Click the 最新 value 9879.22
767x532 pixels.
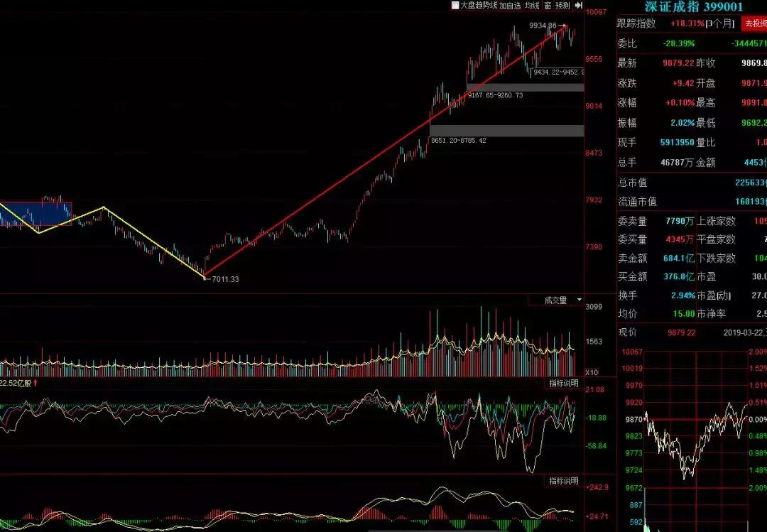(678, 63)
